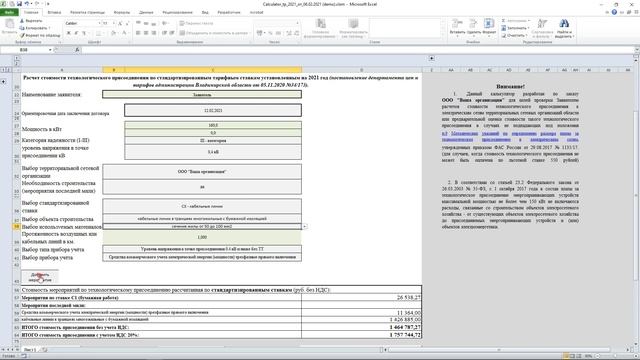Image resolution: width=640 pixels, height=360 pixels.
Task: Align text right in ribbon
Action: (x=154, y=33)
